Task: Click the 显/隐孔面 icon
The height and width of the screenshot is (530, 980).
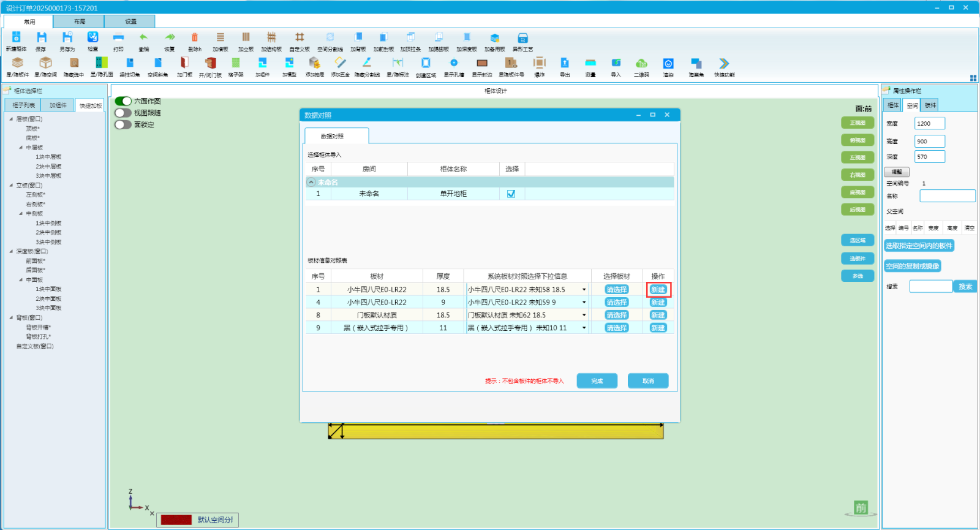Action: click(102, 63)
